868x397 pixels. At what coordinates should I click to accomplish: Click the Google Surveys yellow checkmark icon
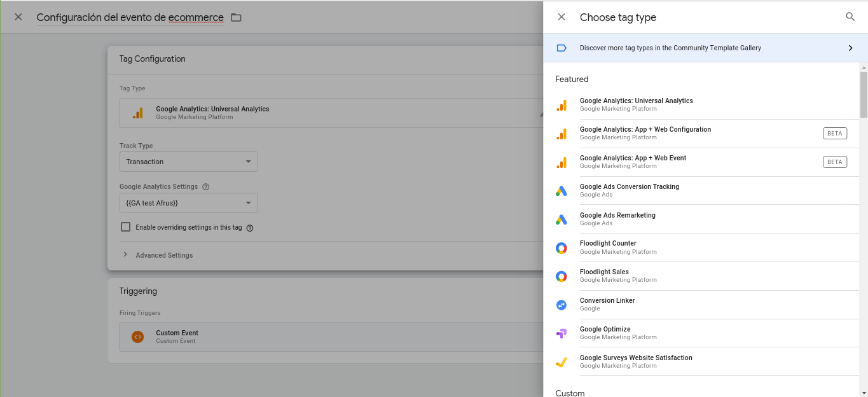tap(561, 362)
